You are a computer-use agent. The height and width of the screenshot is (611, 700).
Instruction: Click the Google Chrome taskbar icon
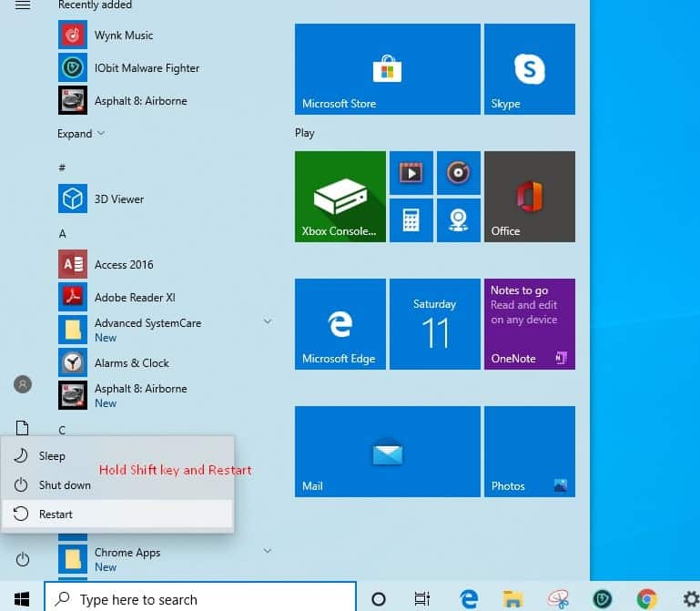click(x=647, y=598)
